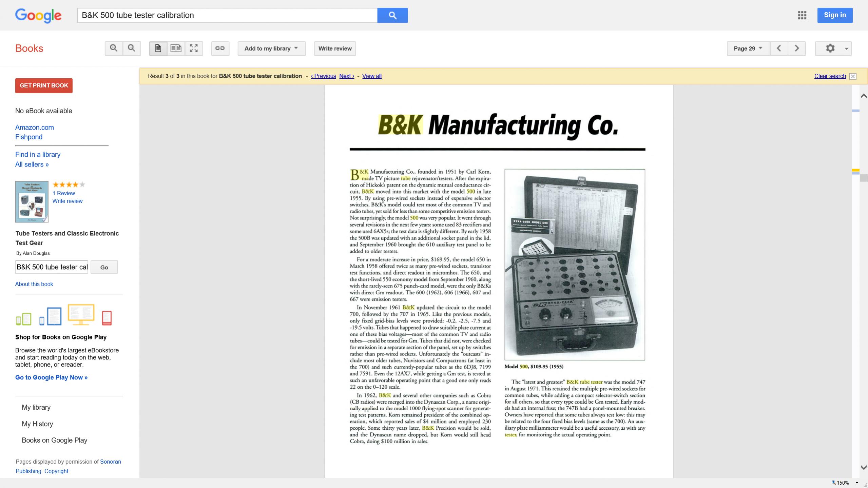Open My History
This screenshot has width=868, height=488.
pos(38,424)
